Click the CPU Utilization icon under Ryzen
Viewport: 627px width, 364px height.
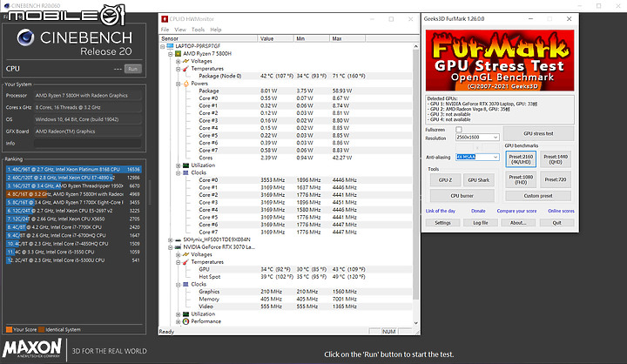coord(186,165)
